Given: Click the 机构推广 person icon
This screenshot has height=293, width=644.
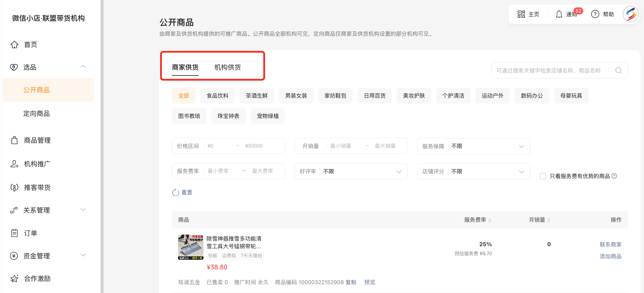Looking at the screenshot, I should tap(14, 164).
